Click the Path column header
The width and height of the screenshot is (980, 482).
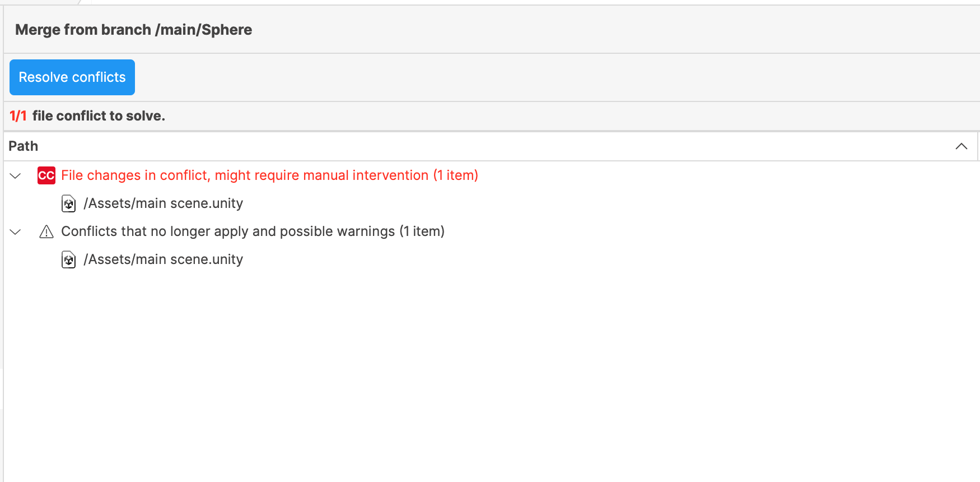[x=24, y=146]
